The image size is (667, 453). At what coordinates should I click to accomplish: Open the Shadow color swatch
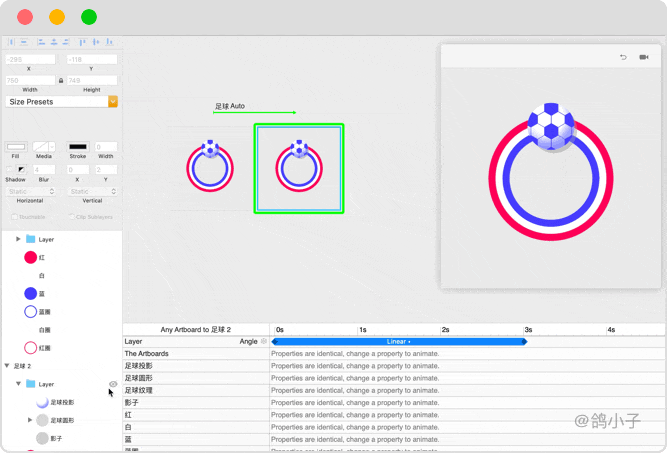tap(21, 169)
